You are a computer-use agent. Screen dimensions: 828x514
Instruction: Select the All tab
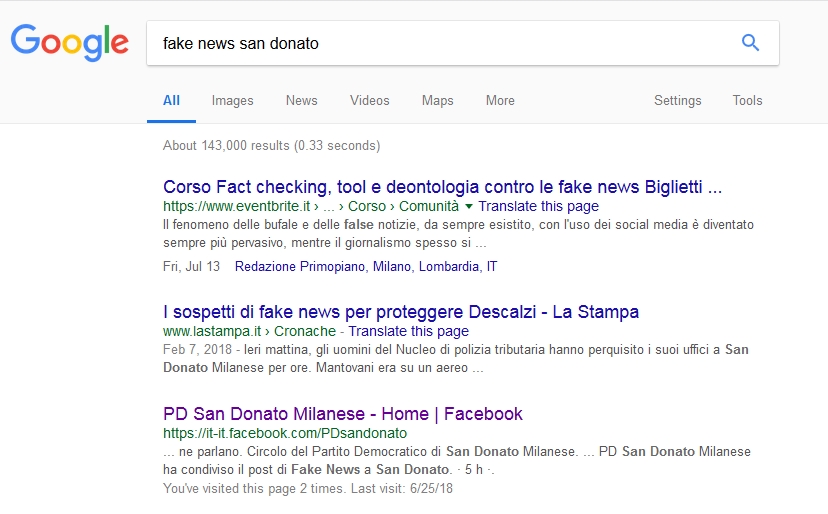(171, 100)
